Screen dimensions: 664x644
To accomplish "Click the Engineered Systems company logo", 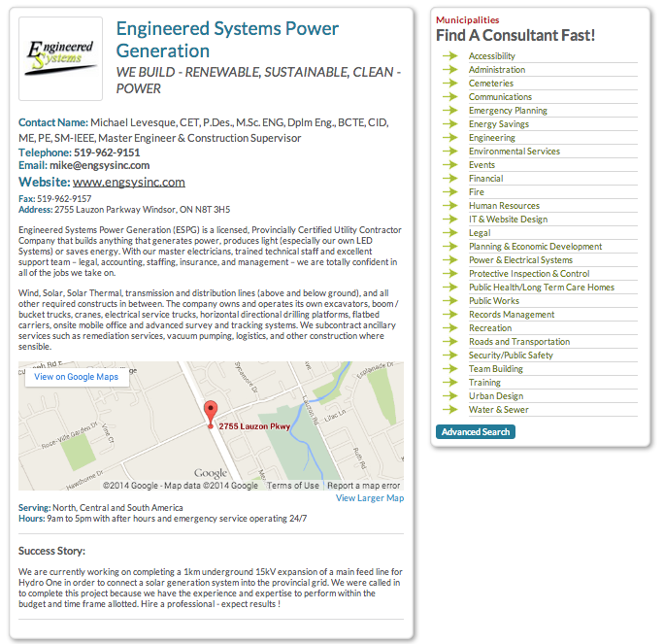I will [60, 59].
